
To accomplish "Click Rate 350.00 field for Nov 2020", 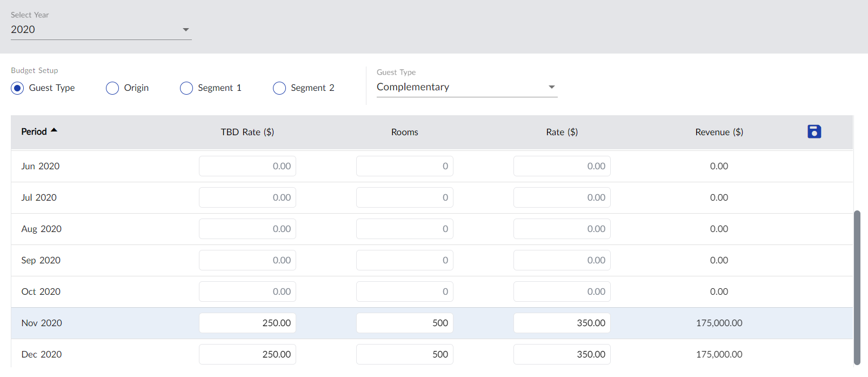I will pos(562,323).
